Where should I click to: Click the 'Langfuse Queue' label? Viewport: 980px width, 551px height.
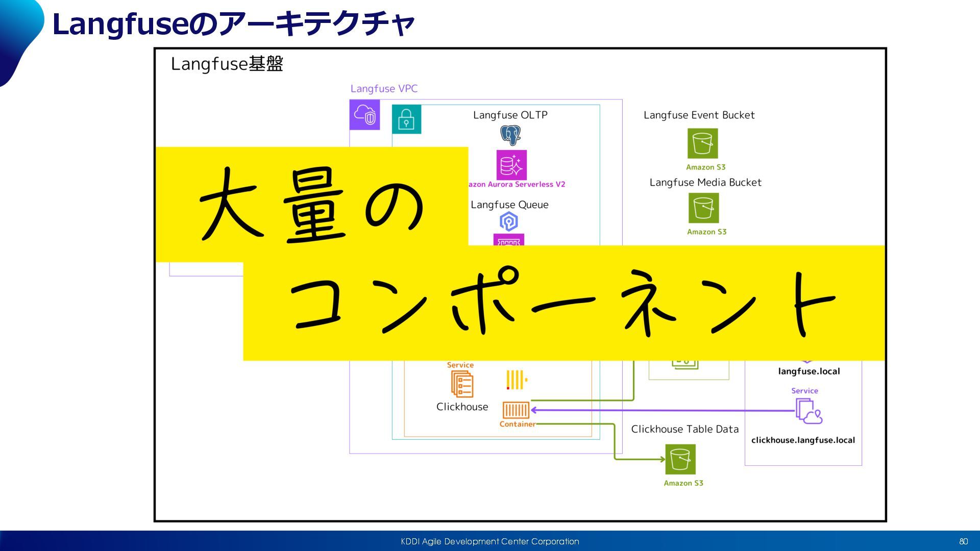point(509,205)
